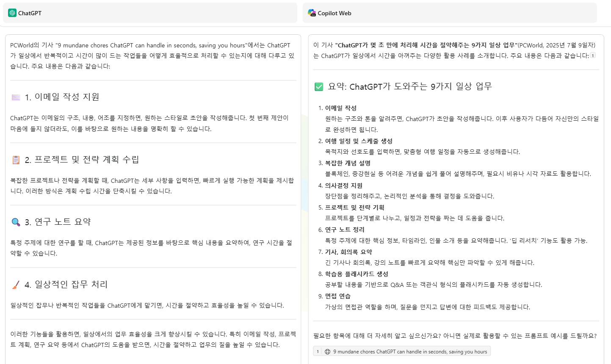
Task: Click the ChatGPT logo icon in header
Action: coord(12,13)
